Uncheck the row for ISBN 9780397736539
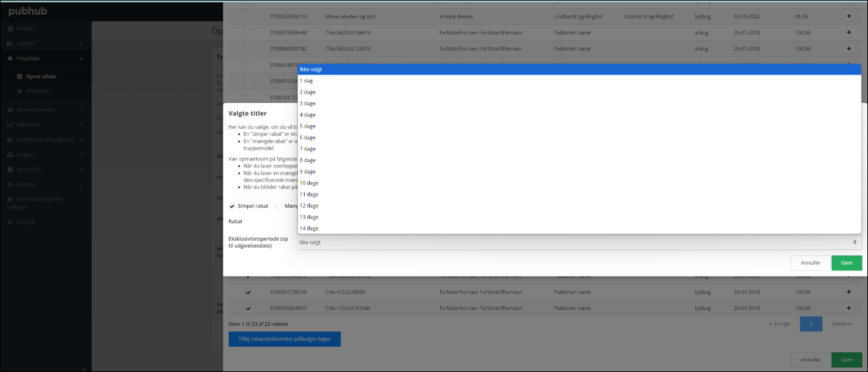 point(248,292)
